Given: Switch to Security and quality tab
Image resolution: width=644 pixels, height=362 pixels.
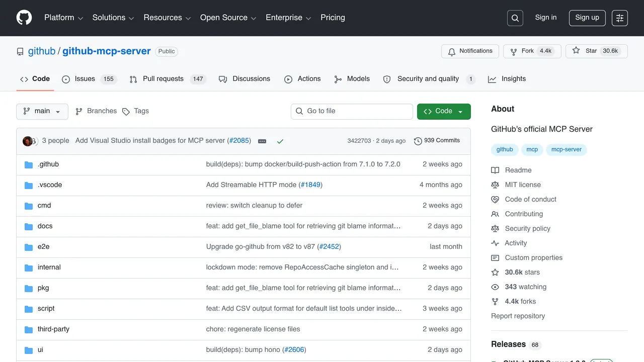Looking at the screenshot, I should [429, 79].
